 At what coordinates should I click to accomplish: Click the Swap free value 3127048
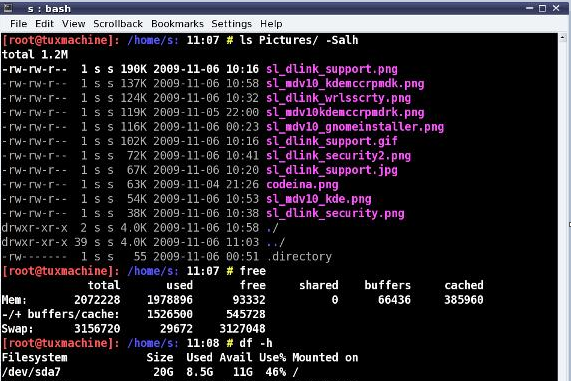pyautogui.click(x=243, y=329)
